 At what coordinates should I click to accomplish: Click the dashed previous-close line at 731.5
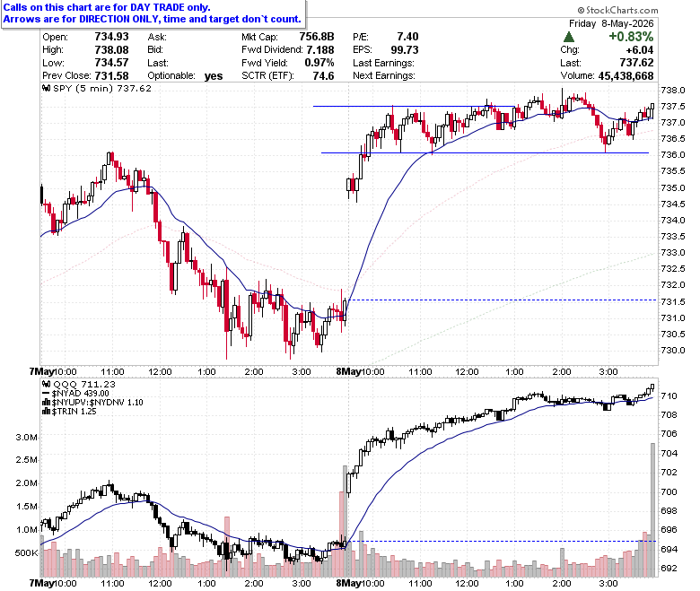503,300
